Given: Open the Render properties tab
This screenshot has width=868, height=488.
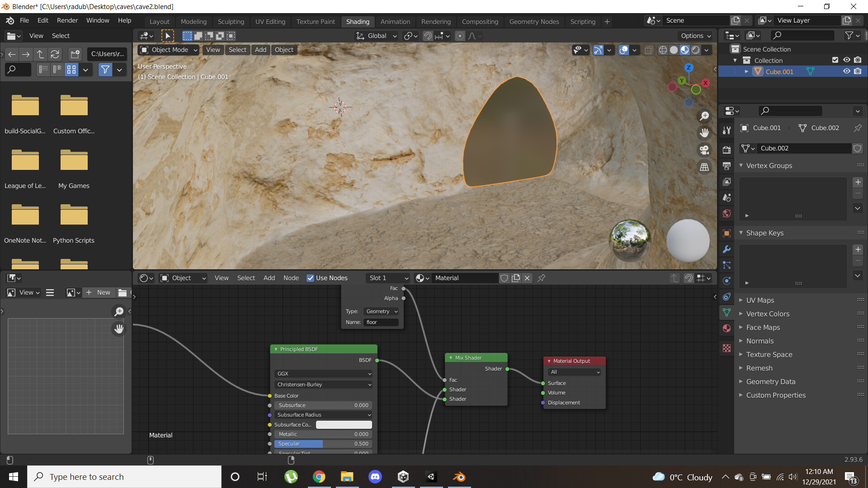Looking at the screenshot, I should (726, 150).
